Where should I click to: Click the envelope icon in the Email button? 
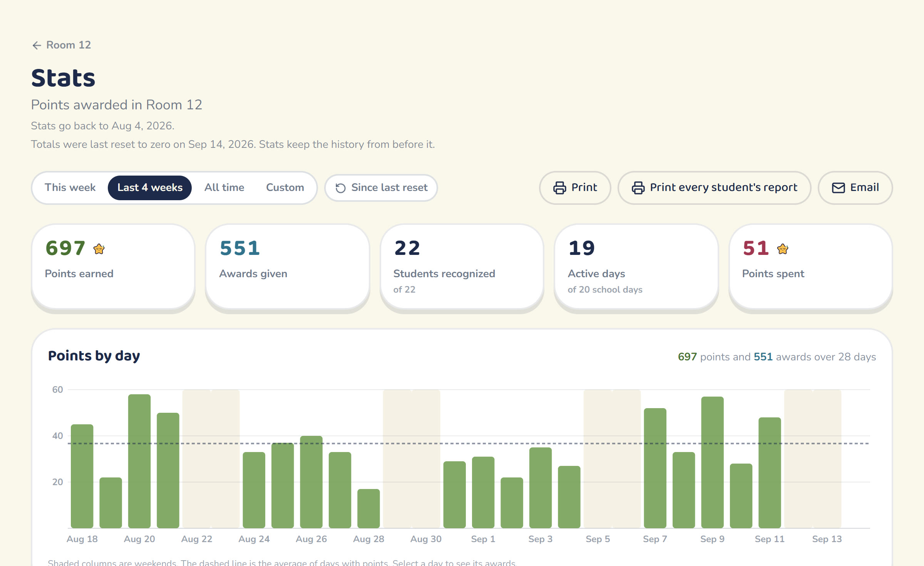point(839,188)
